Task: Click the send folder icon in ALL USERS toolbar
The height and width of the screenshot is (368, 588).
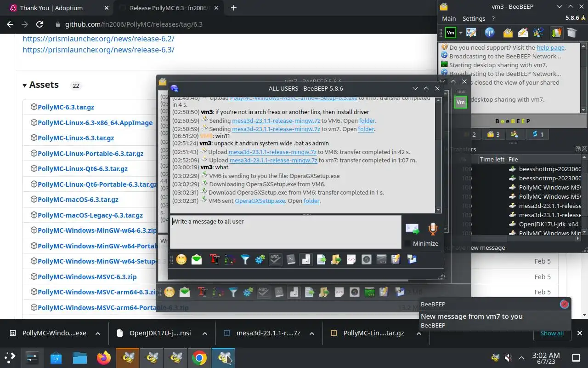Action: coord(336,259)
